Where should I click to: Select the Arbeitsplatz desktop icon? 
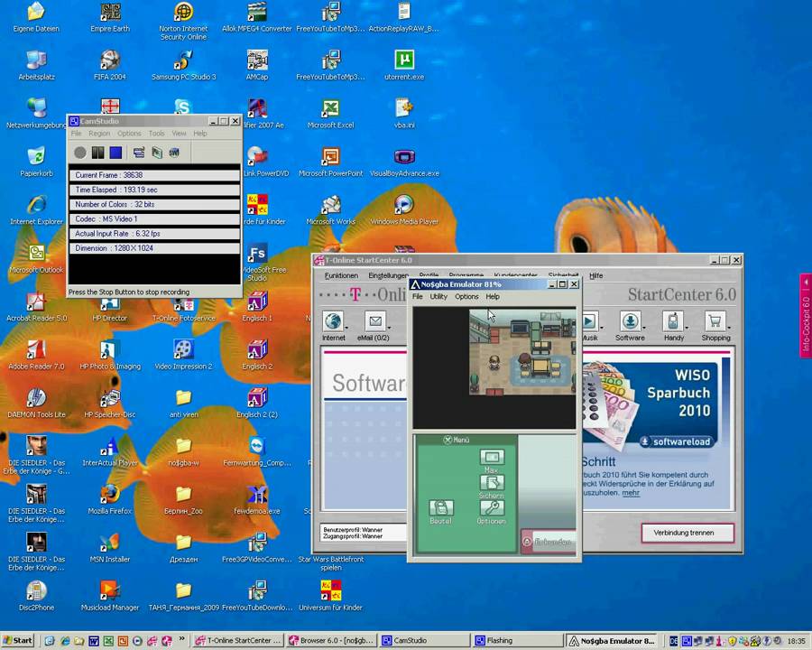[x=36, y=65]
